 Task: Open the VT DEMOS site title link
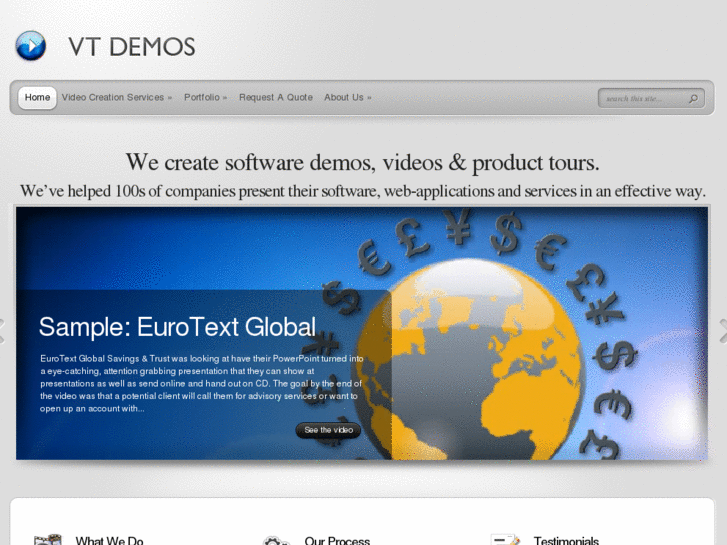click(132, 47)
